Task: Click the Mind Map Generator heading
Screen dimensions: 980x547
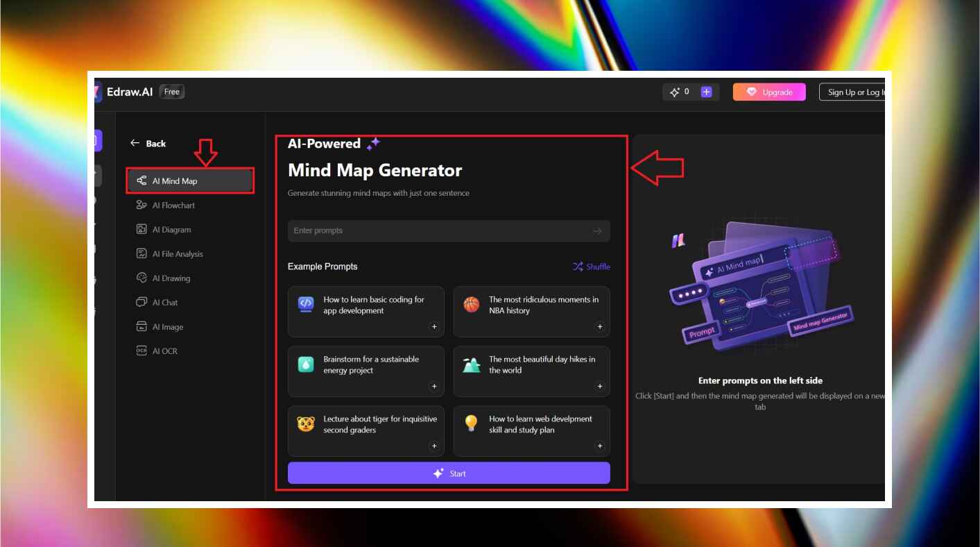Action: click(x=375, y=171)
